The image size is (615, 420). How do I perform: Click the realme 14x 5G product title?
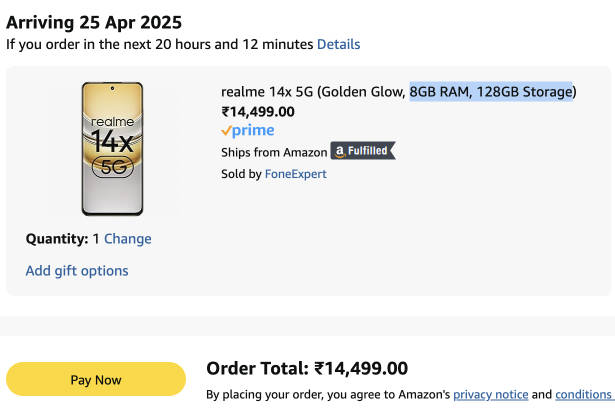(x=313, y=92)
